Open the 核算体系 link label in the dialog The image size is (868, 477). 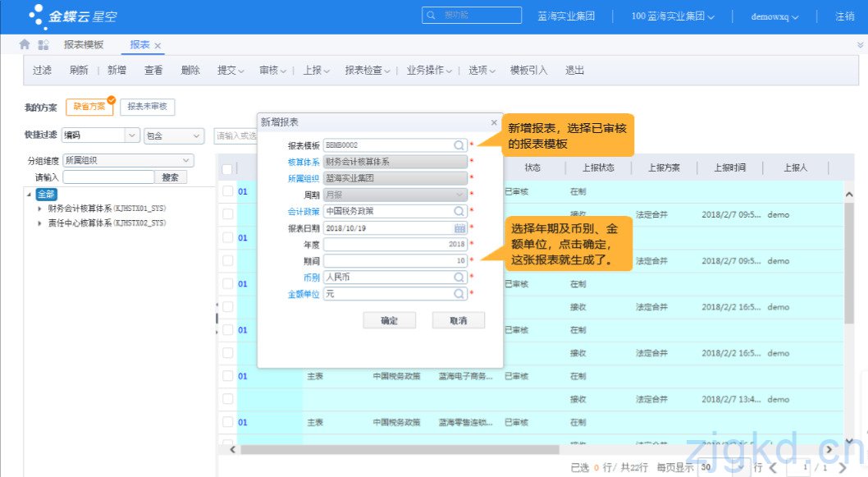304,162
